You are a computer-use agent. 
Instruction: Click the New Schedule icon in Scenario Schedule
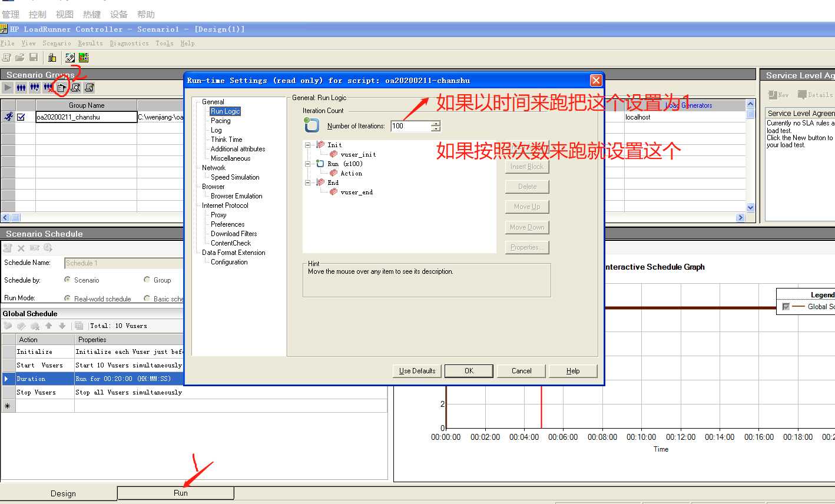pos(8,248)
